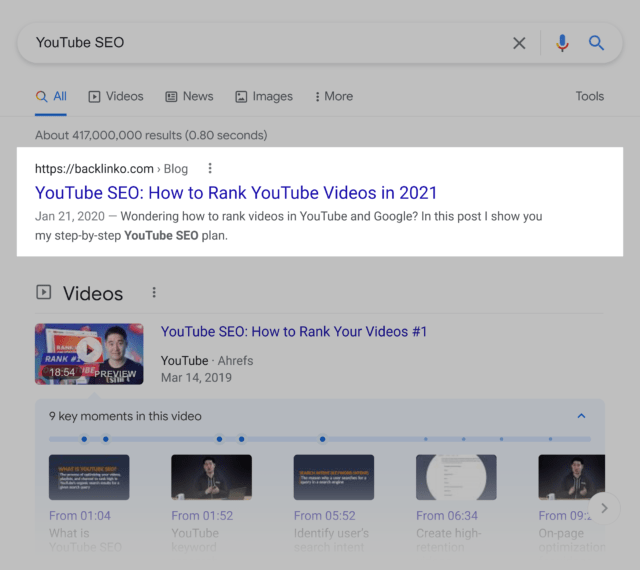The width and height of the screenshot is (640, 570).
Task: Play the Ahrefs video thumbnail preview
Action: point(89,353)
